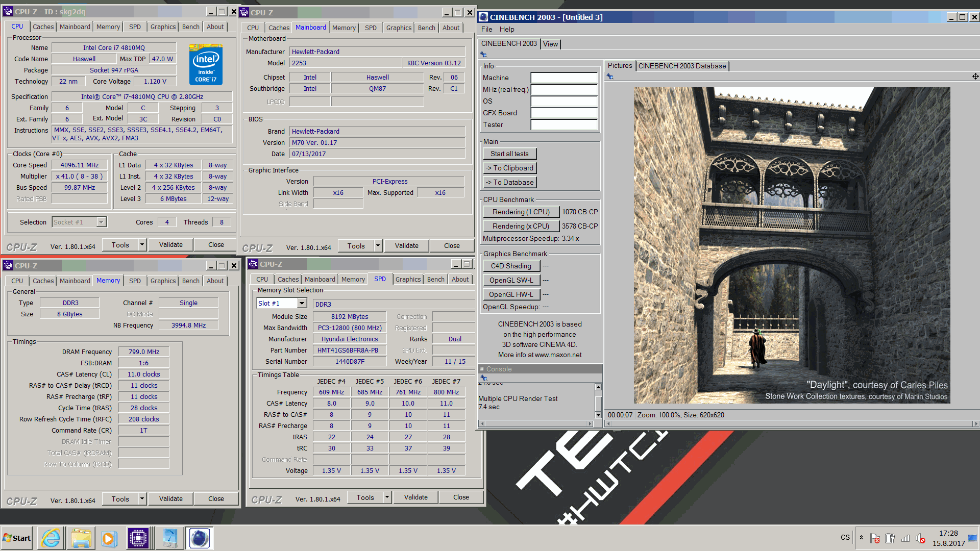This screenshot has height=551, width=980.
Task: Click the CPU-Z title icon in skg2dq window
Action: [x=8, y=11]
